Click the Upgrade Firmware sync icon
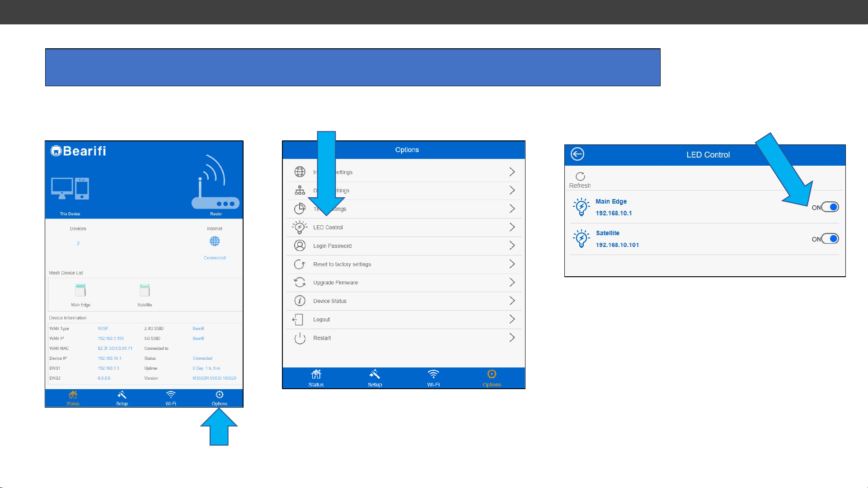This screenshot has height=488, width=868. click(x=300, y=283)
